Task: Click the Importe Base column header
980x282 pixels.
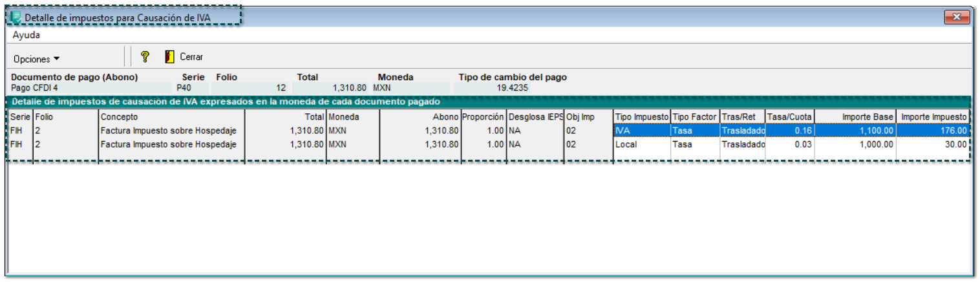Action: coord(856,117)
